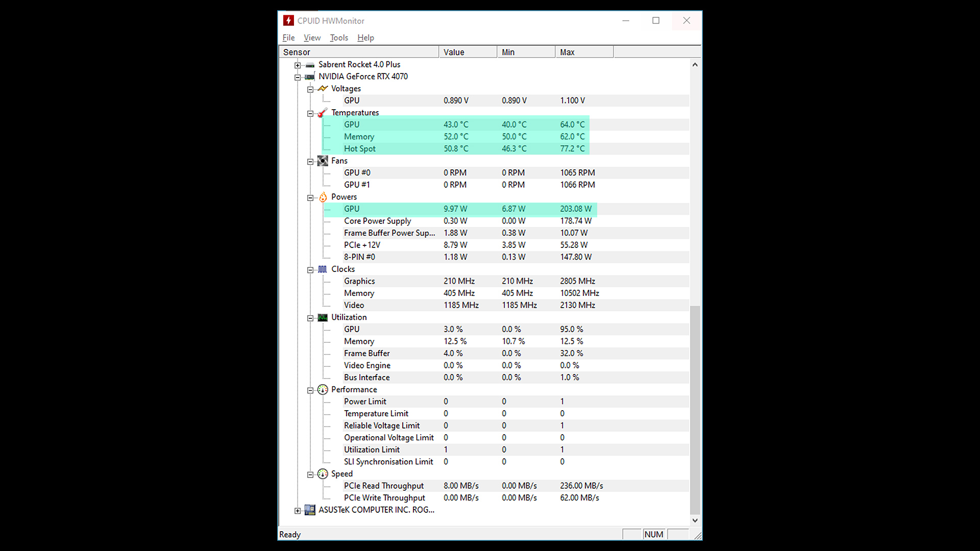Click the Voltages lightning icon
Screen dimensions: 980x551
(323, 89)
